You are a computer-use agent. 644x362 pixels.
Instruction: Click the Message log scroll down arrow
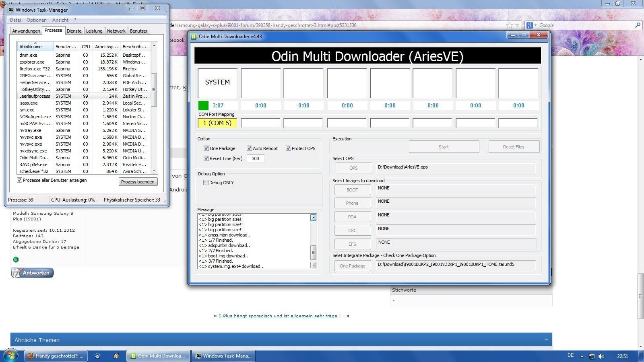314,265
